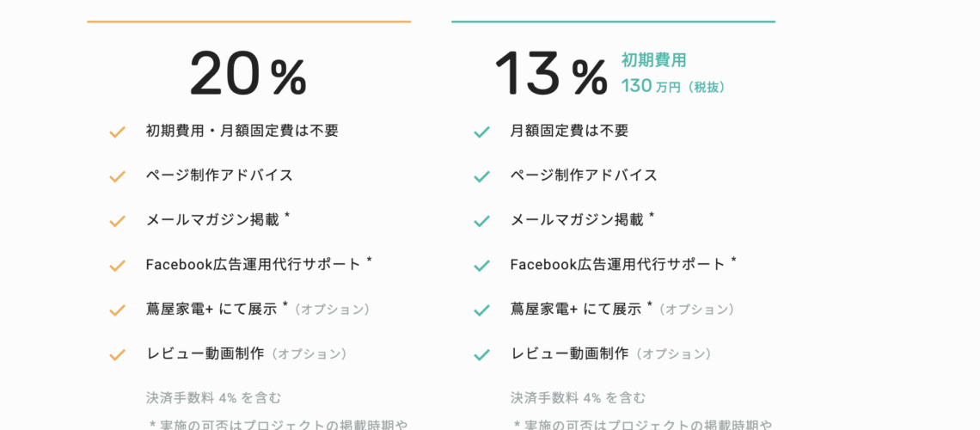Click orange checkmark beside 初期費用・月額固定費は不要
980x430 pixels.
tap(118, 132)
